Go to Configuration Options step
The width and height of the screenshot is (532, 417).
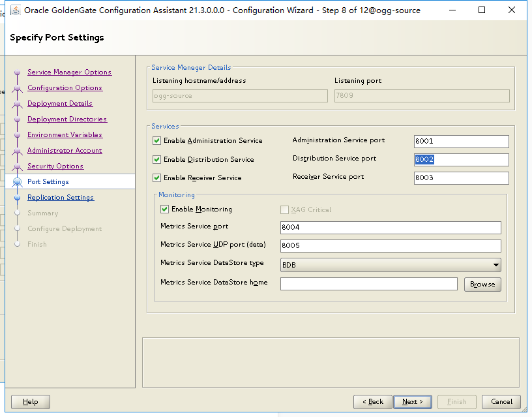click(65, 87)
